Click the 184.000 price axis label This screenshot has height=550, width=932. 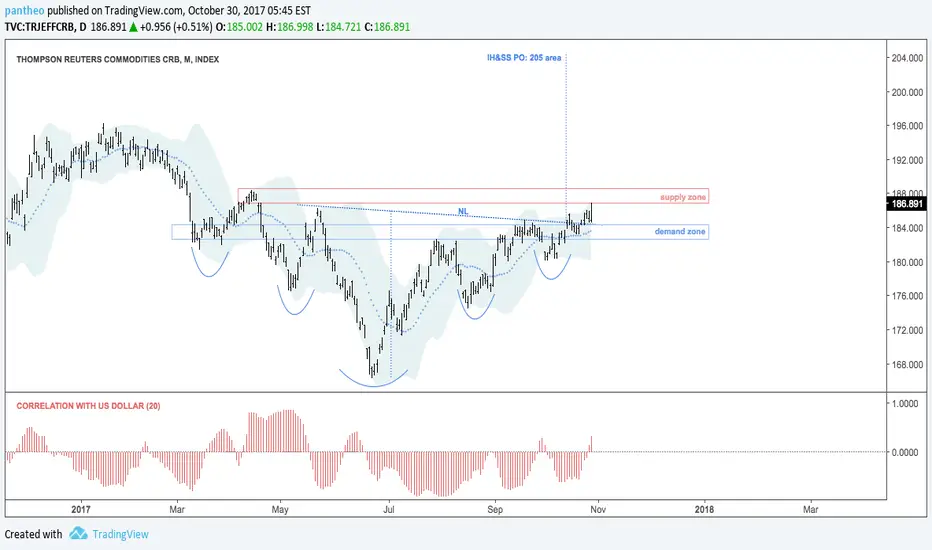(x=907, y=228)
